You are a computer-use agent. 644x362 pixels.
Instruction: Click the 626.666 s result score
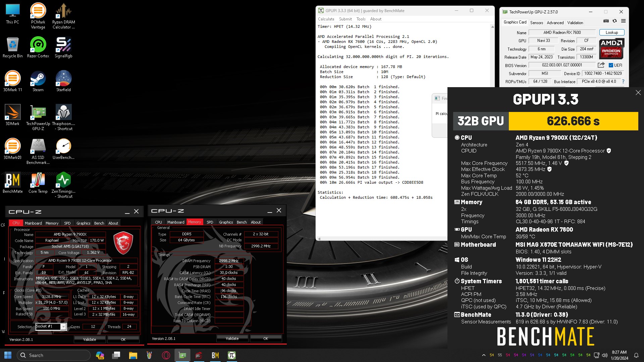tap(573, 121)
